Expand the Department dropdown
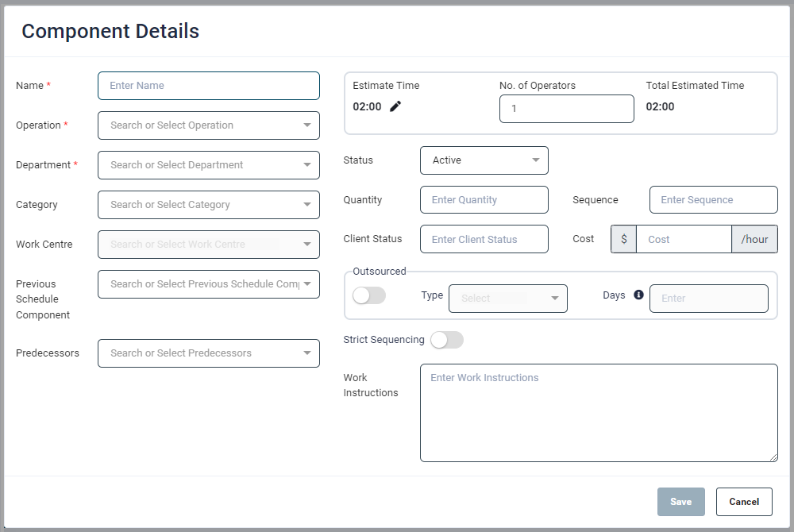The height and width of the screenshot is (532, 794). coord(209,165)
